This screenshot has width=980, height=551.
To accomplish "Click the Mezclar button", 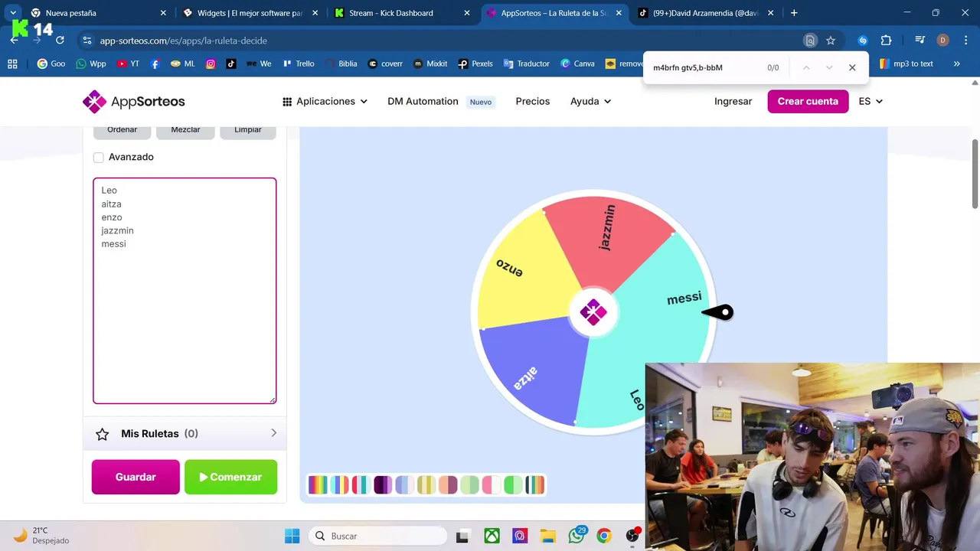I will click(x=185, y=131).
